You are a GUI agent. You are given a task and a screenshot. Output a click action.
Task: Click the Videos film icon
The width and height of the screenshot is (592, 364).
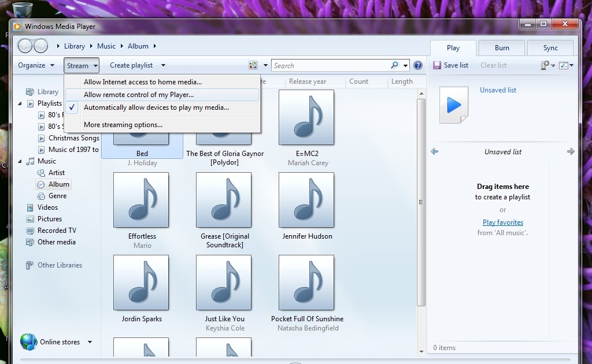(30, 207)
